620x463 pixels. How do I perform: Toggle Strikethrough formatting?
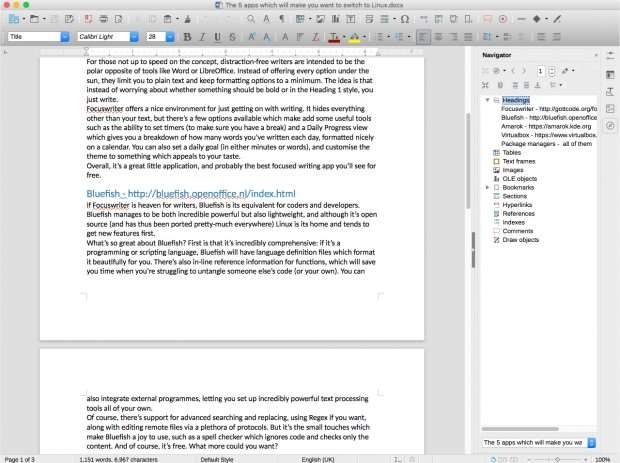(x=232, y=37)
